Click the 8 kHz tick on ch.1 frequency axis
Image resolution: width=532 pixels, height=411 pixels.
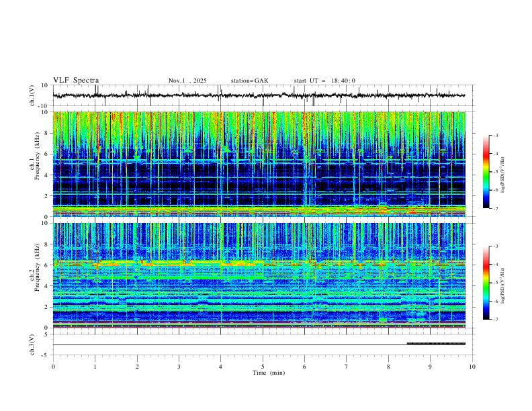click(46, 133)
